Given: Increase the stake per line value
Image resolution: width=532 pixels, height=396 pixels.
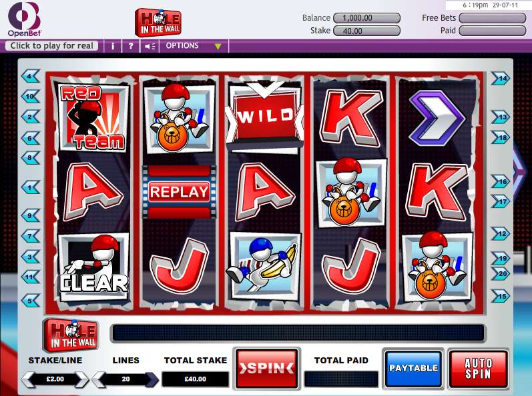Looking at the screenshot, I should pyautogui.click(x=81, y=379).
